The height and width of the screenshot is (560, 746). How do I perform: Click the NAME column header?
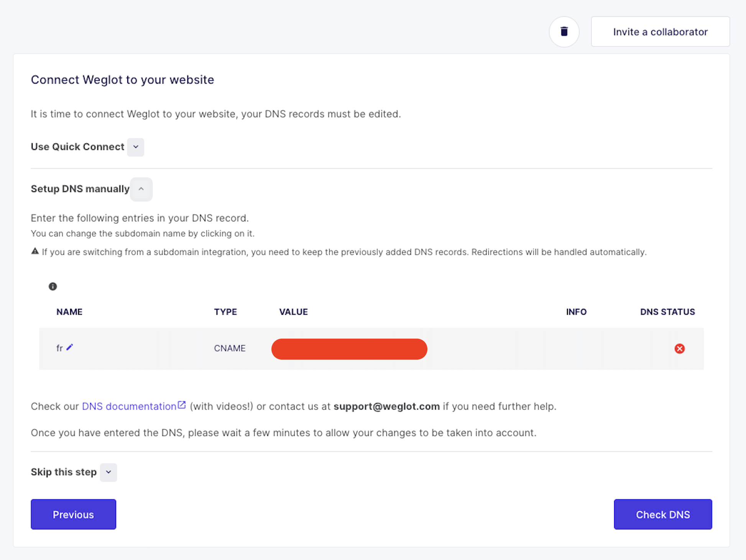point(69,312)
